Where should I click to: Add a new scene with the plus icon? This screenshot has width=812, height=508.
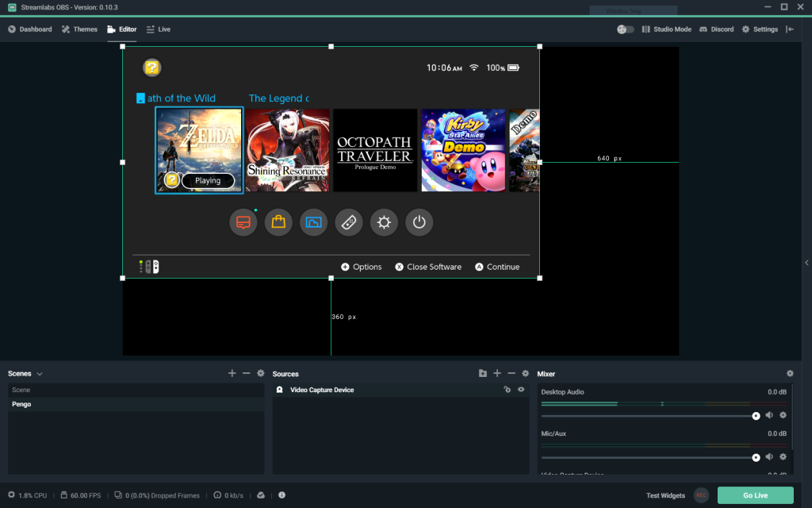click(232, 373)
